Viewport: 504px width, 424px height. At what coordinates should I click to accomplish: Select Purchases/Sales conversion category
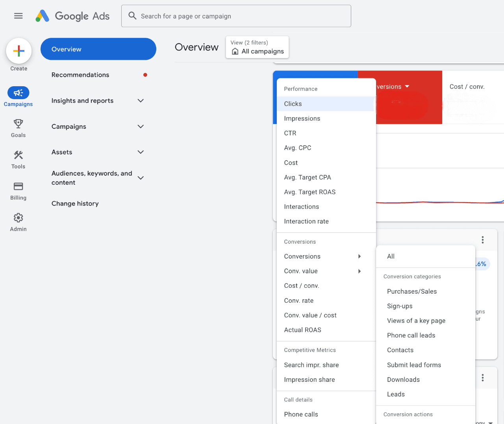pyautogui.click(x=412, y=291)
